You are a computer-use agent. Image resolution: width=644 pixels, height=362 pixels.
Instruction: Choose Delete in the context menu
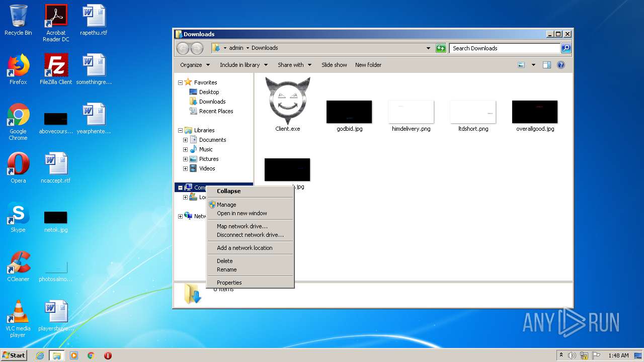[250, 261]
